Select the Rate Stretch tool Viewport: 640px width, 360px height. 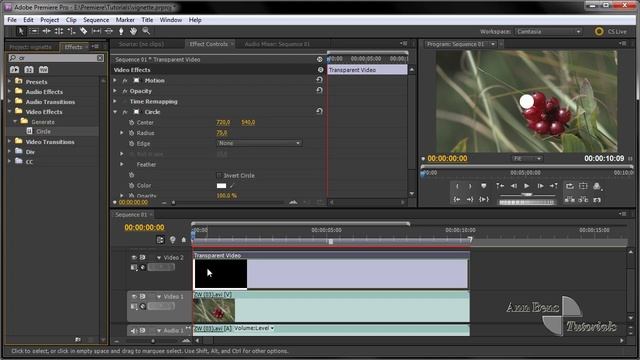pos(71,31)
